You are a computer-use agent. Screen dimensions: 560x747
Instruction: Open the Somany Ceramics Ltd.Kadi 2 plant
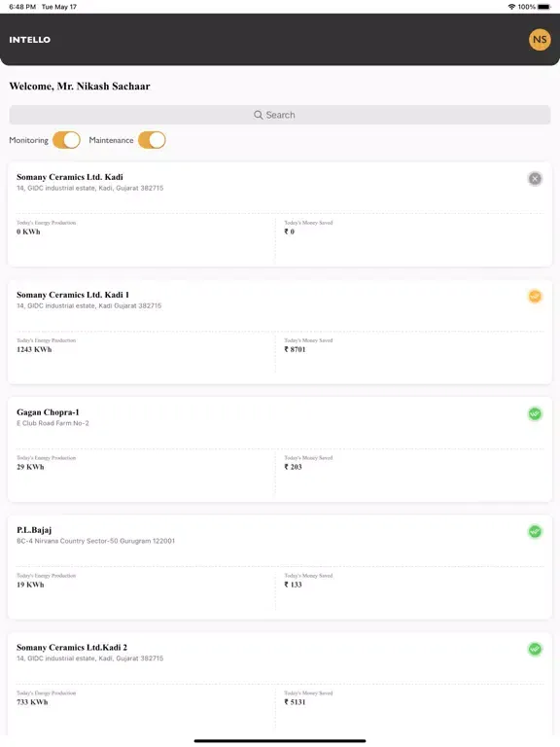280,684
